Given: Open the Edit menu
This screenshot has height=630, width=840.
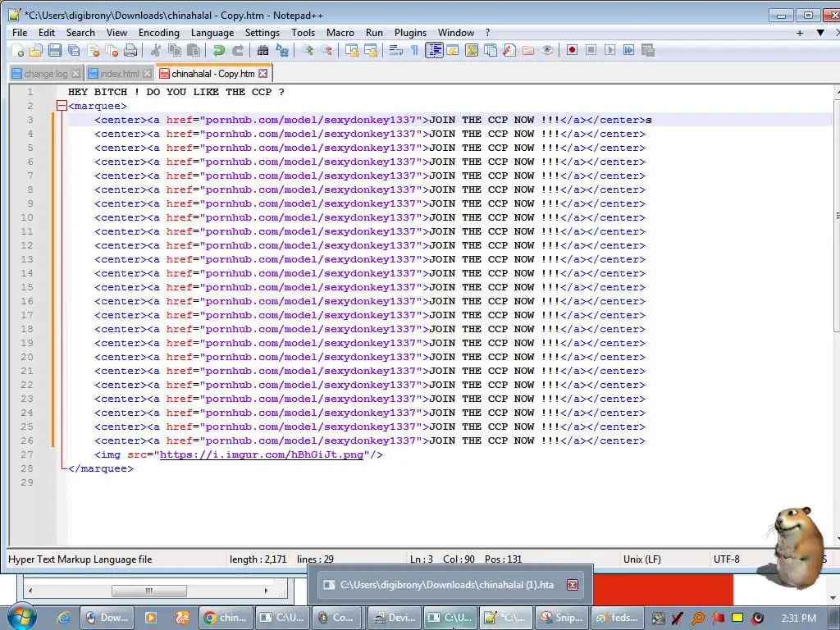Looking at the screenshot, I should [47, 33].
